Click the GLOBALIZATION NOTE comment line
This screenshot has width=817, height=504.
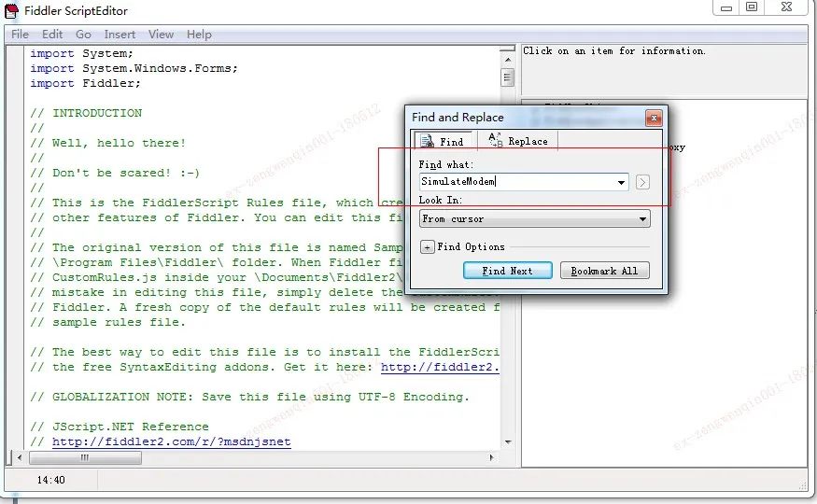click(x=249, y=397)
